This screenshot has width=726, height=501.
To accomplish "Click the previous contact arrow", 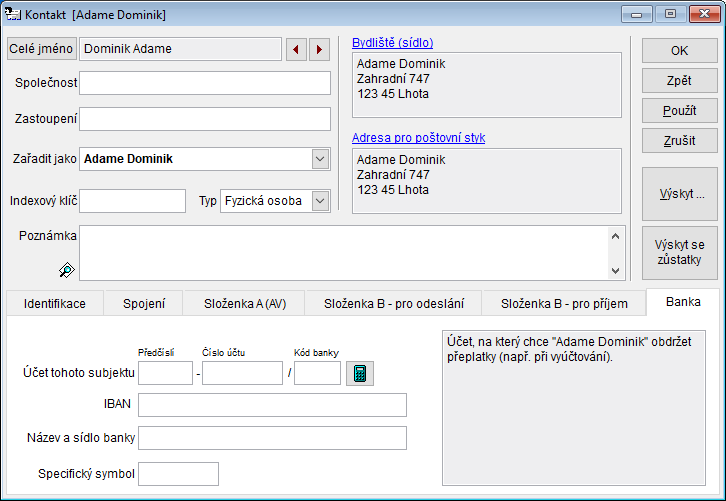I will coord(297,49).
